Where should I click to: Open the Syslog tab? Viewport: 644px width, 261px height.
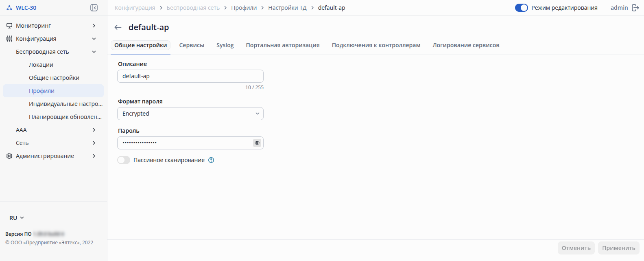[x=225, y=45]
